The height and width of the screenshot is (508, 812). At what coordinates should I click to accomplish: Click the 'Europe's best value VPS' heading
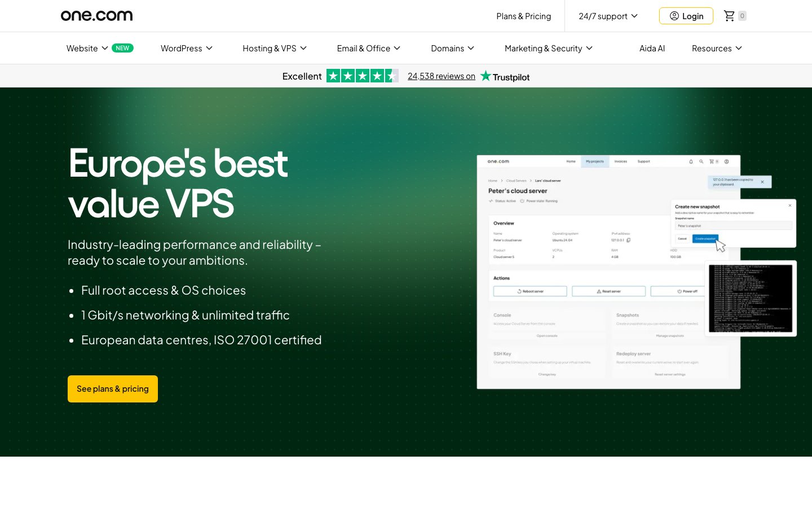178,183
